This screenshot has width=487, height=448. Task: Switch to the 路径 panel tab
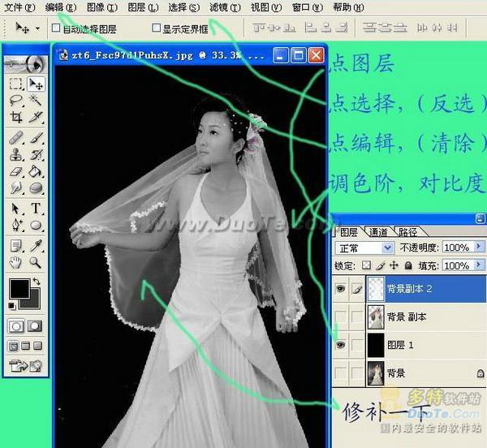pos(407,232)
